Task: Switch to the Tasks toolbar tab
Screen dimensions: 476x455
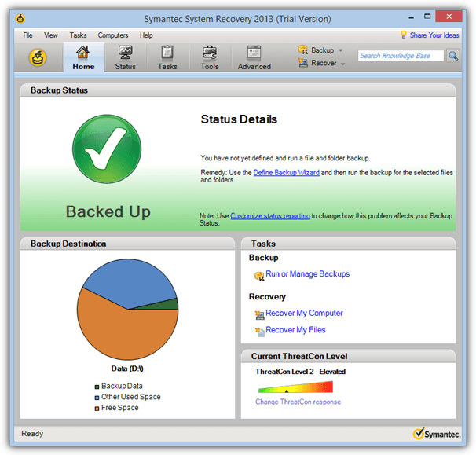Action: pyautogui.click(x=167, y=57)
